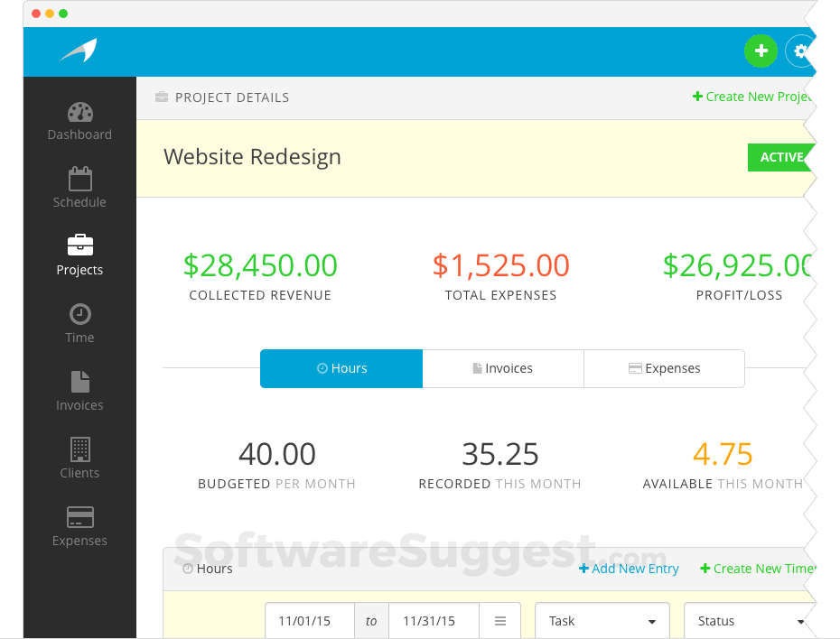Viewport: 840px width, 639px height.
Task: Switch to the Expenses tab
Action: [664, 368]
